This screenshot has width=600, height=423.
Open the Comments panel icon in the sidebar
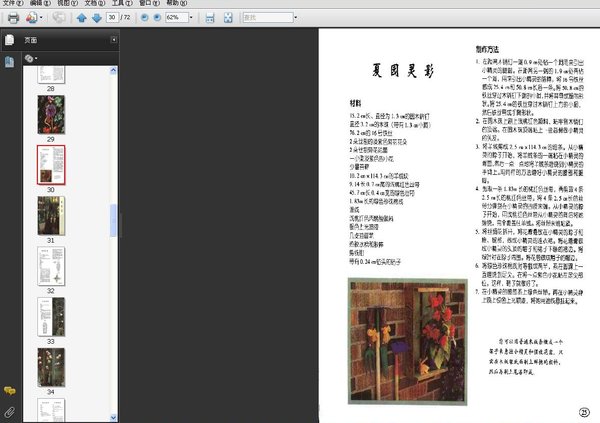point(10,390)
